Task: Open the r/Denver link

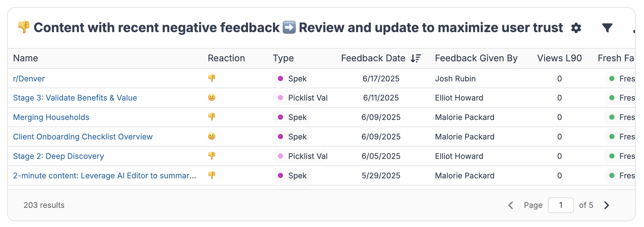Action: (x=29, y=78)
